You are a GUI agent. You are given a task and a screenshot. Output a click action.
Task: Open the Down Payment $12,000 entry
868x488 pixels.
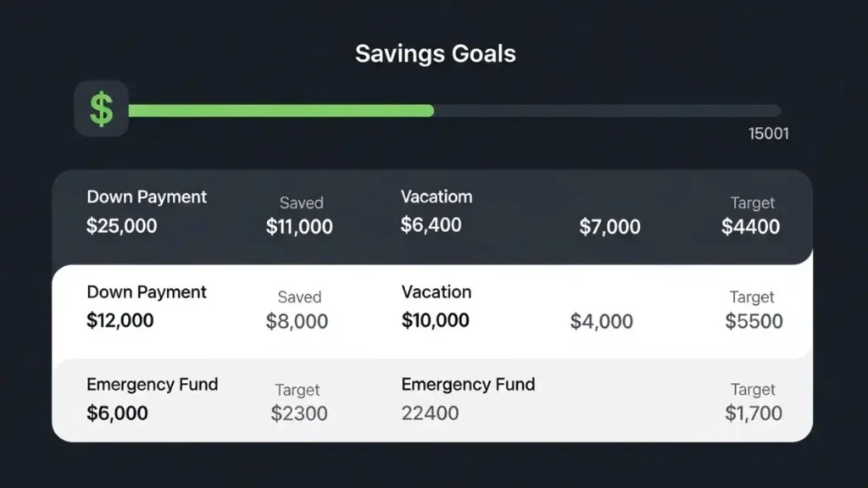[x=146, y=307]
